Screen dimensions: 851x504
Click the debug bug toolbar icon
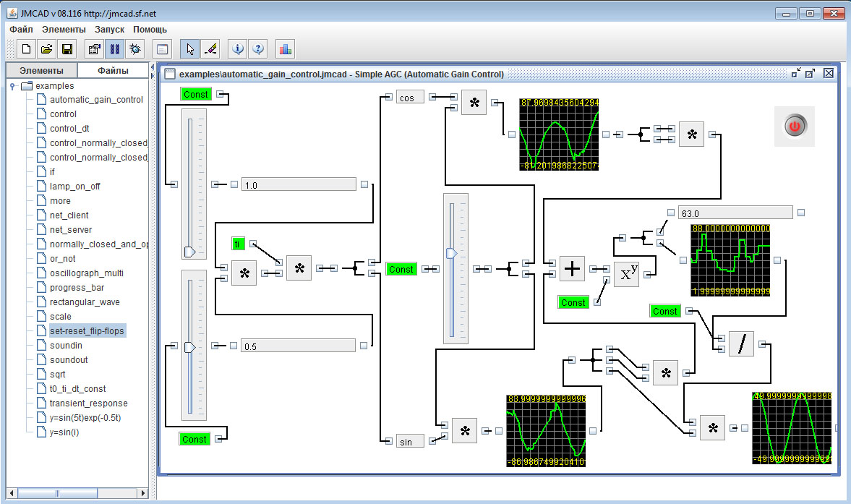pos(134,49)
